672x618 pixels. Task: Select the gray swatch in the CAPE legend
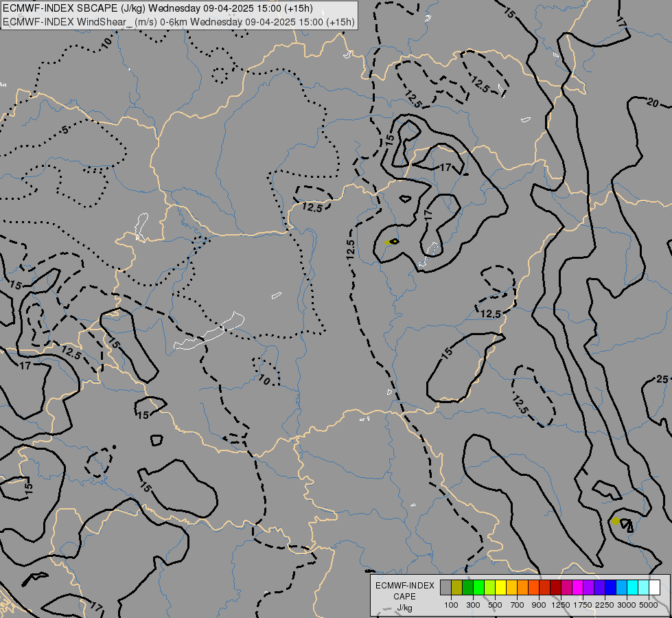[x=445, y=587]
